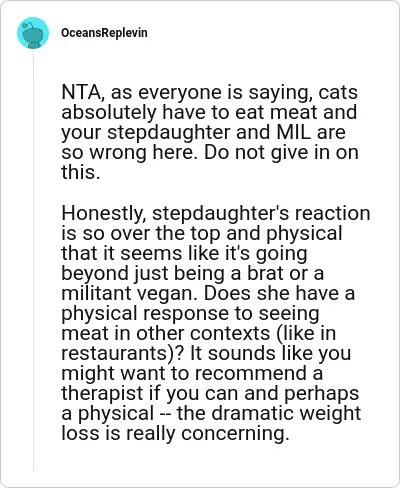Click the phrase "stepdaughter's reaction"

coord(261,213)
